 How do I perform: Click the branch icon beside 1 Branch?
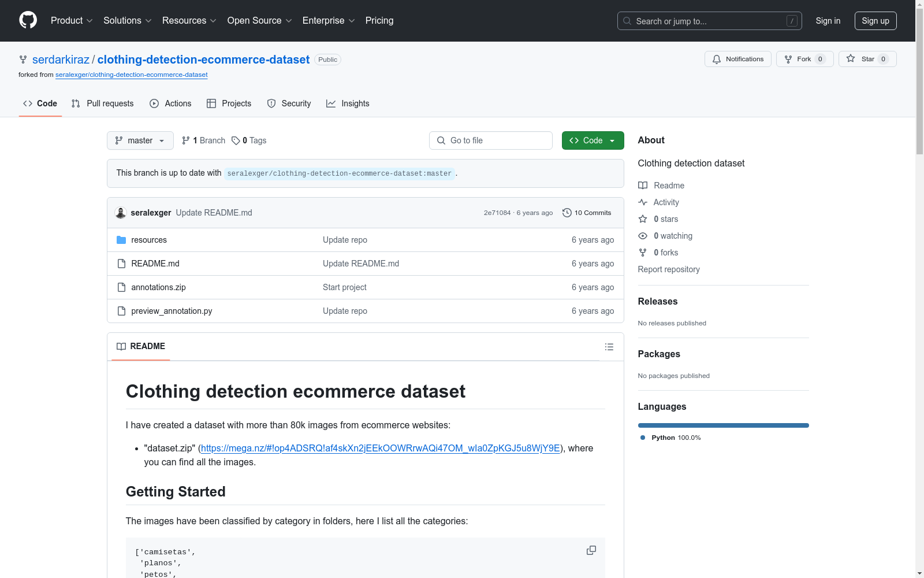[x=186, y=140]
